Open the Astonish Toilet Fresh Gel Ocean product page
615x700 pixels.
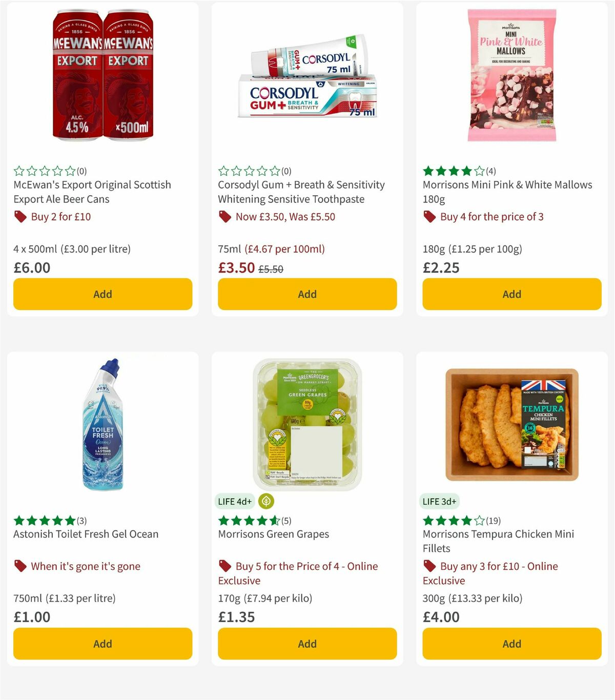[x=86, y=534]
